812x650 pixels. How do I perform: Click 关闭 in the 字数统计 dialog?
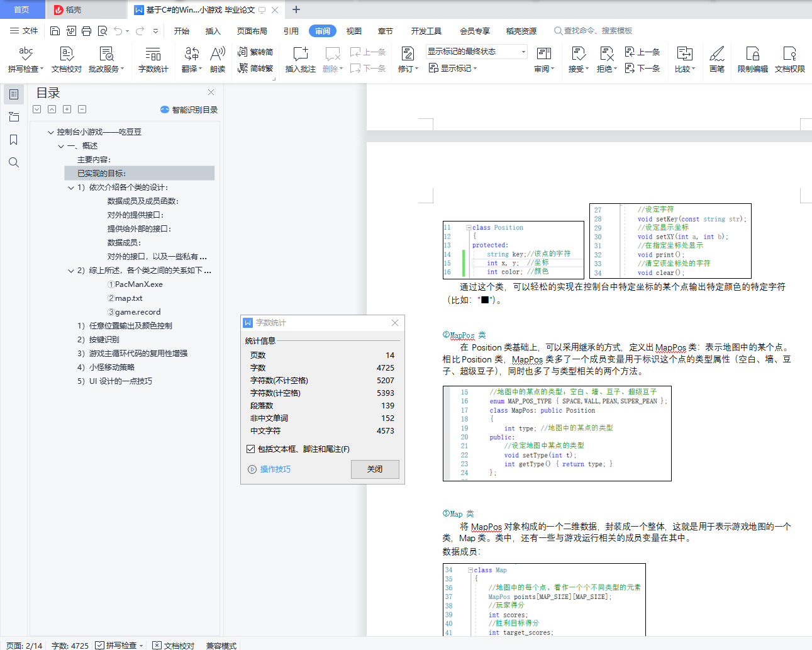(x=375, y=469)
